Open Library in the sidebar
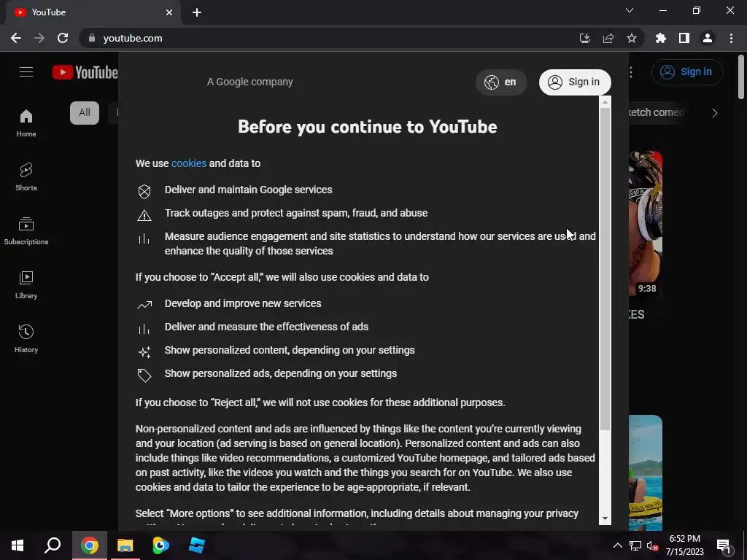This screenshot has height=560, width=747. 26,285
